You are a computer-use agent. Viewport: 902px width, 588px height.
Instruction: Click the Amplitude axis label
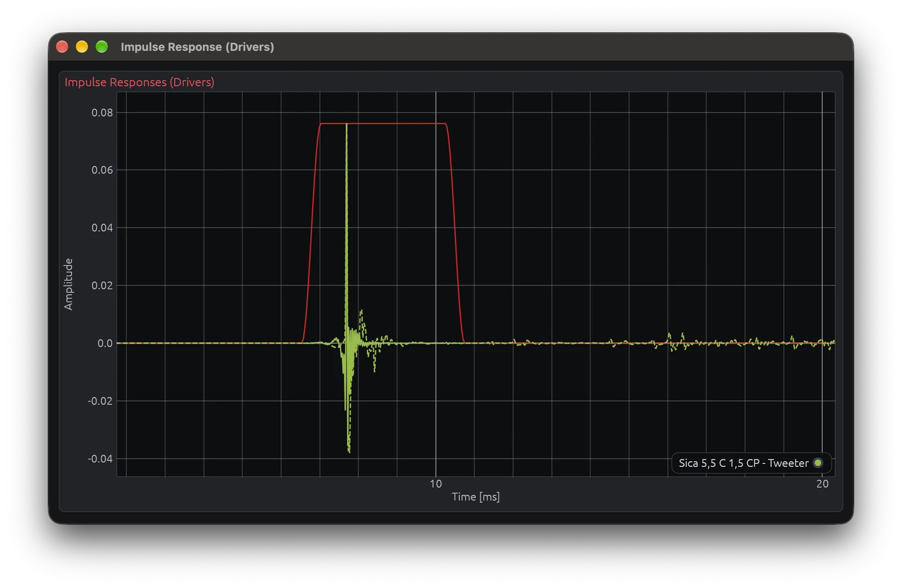click(68, 284)
